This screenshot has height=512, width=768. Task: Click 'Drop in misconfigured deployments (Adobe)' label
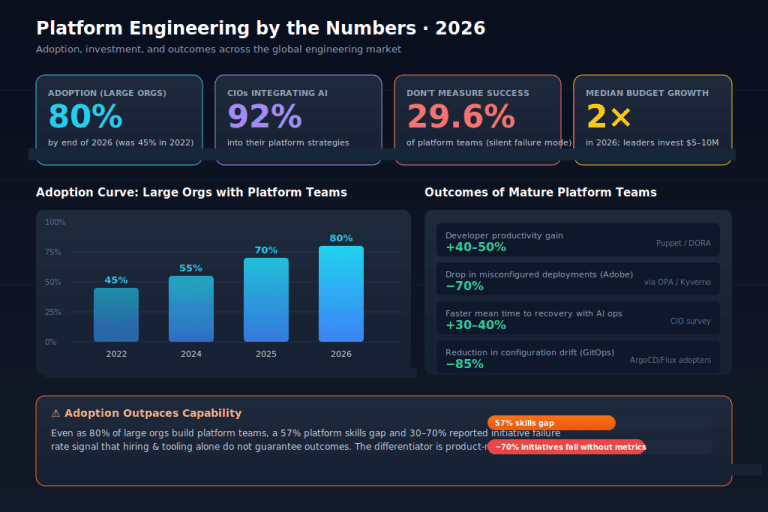click(539, 274)
